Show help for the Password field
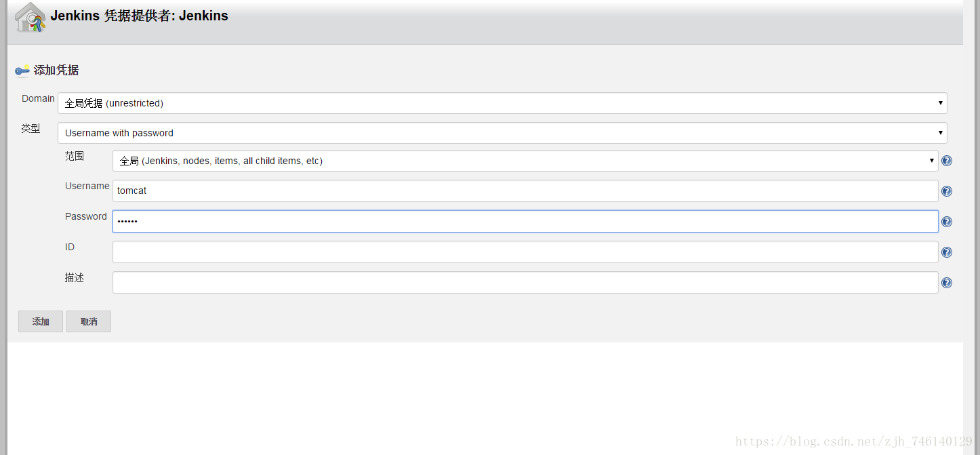 point(947,222)
